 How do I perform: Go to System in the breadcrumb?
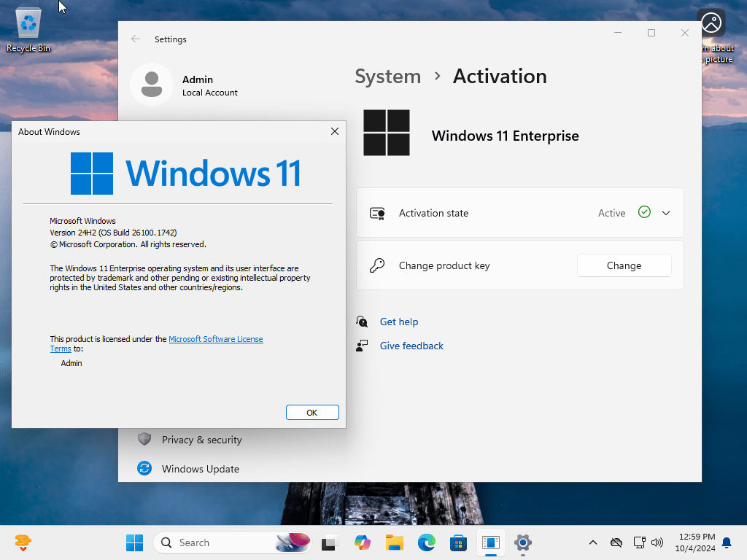point(388,77)
